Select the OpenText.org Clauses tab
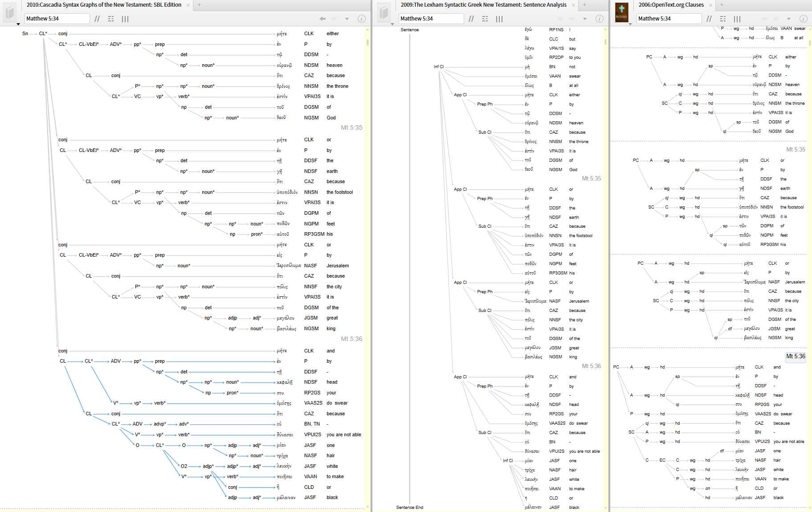The image size is (812, 512). point(671,5)
